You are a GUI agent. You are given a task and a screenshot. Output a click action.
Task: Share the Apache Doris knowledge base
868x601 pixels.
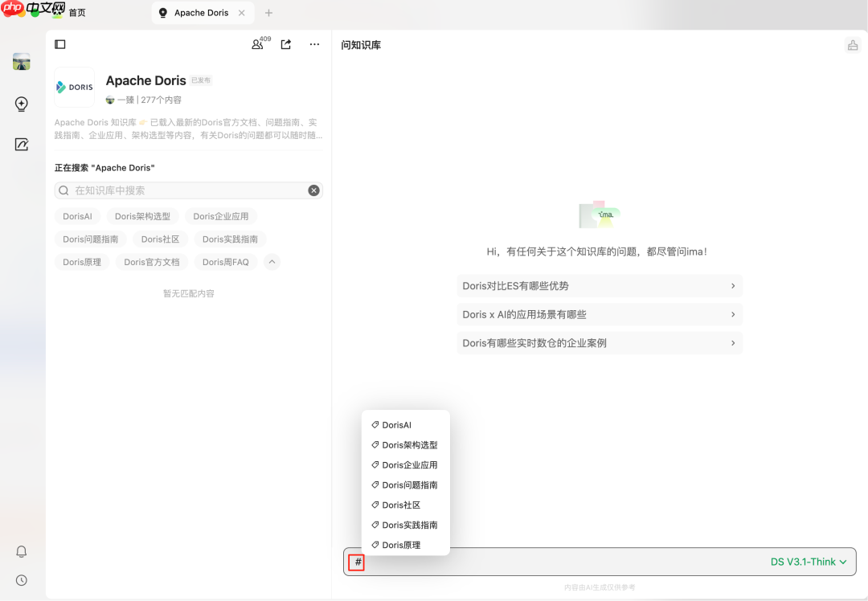pyautogui.click(x=285, y=45)
